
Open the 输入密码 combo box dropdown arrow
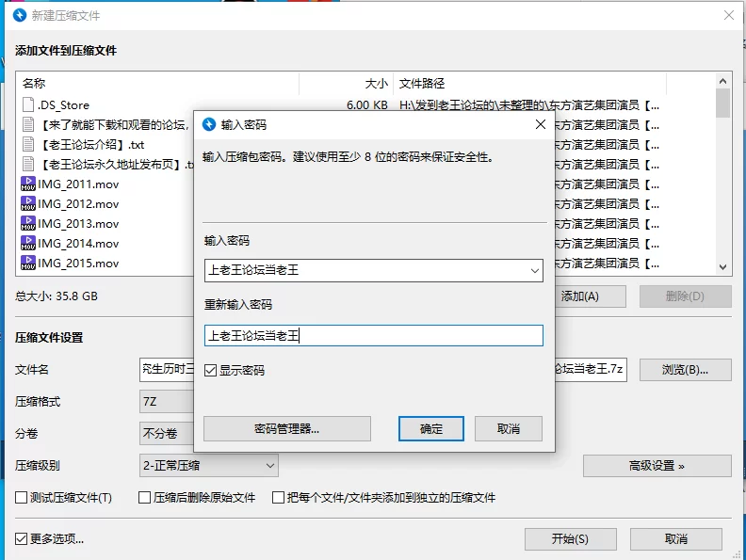[x=535, y=270]
